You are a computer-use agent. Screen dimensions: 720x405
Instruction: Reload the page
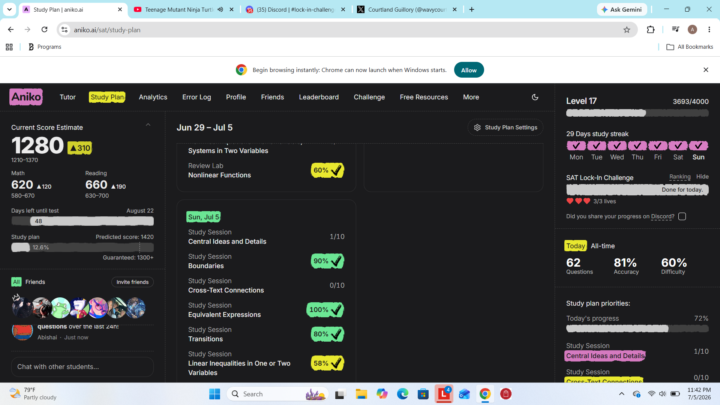[x=45, y=30]
